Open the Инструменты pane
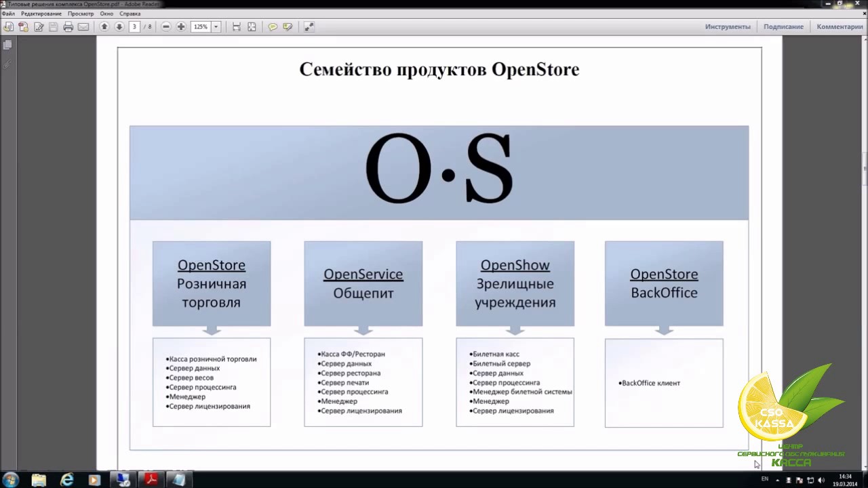Screen dimensions: 868x488 (x=728, y=27)
